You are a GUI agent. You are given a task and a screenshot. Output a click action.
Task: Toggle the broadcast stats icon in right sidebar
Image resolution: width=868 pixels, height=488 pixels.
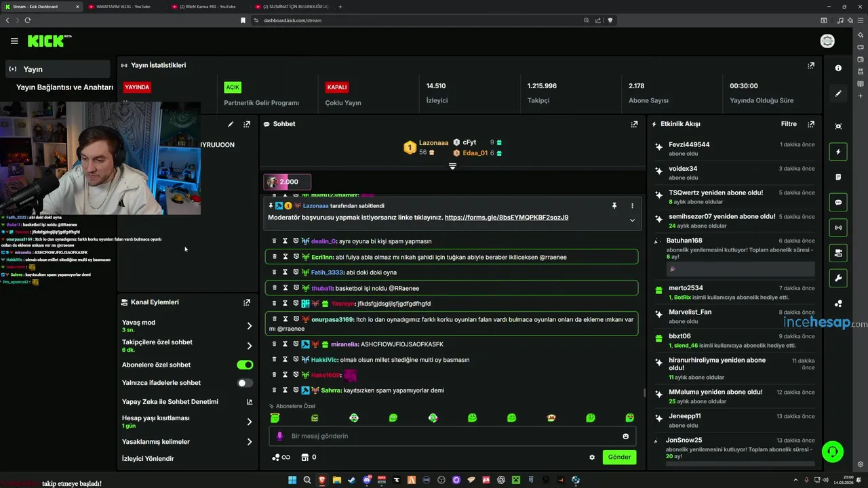click(x=838, y=228)
